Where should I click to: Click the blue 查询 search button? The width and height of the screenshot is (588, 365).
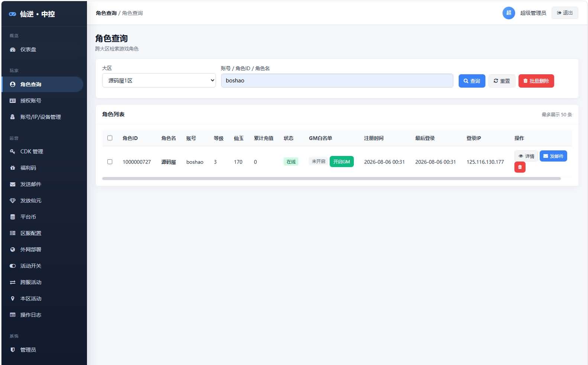click(x=472, y=81)
